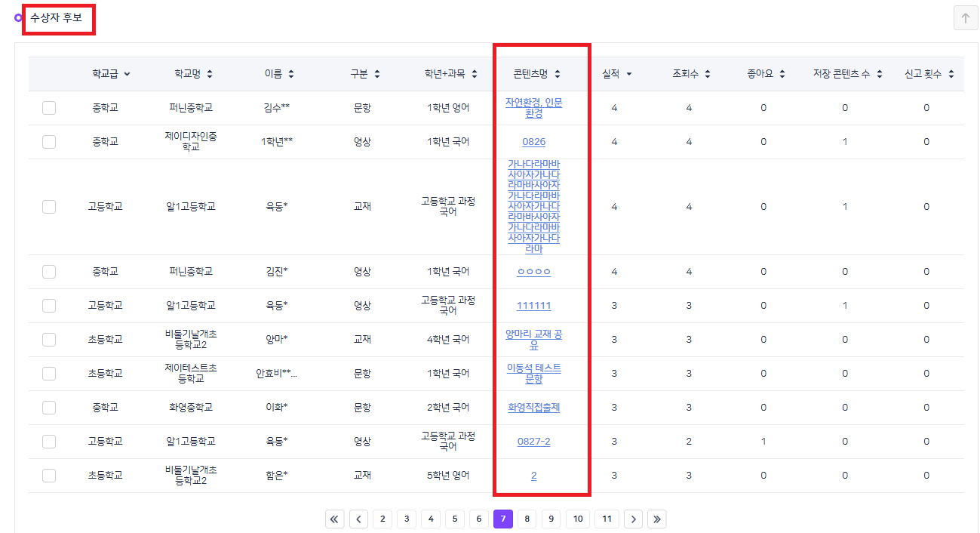Open the 0827-2 content link
This screenshot has height=533, width=980.
[x=533, y=442]
